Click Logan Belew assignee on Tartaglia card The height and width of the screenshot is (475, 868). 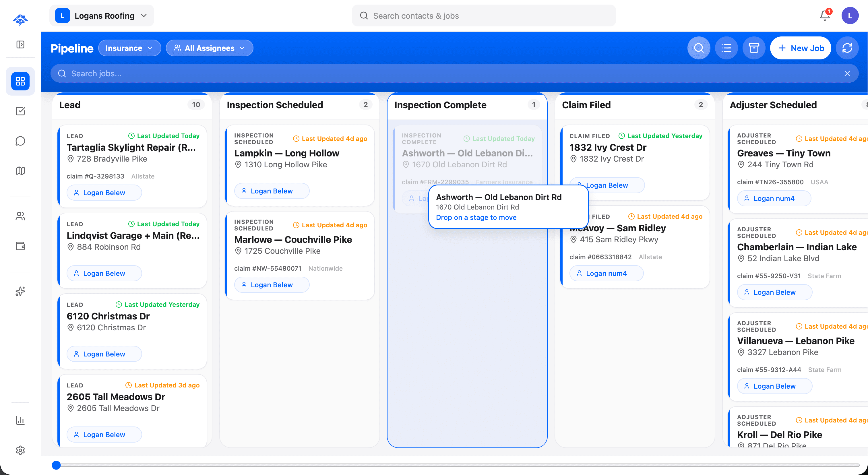tap(104, 193)
